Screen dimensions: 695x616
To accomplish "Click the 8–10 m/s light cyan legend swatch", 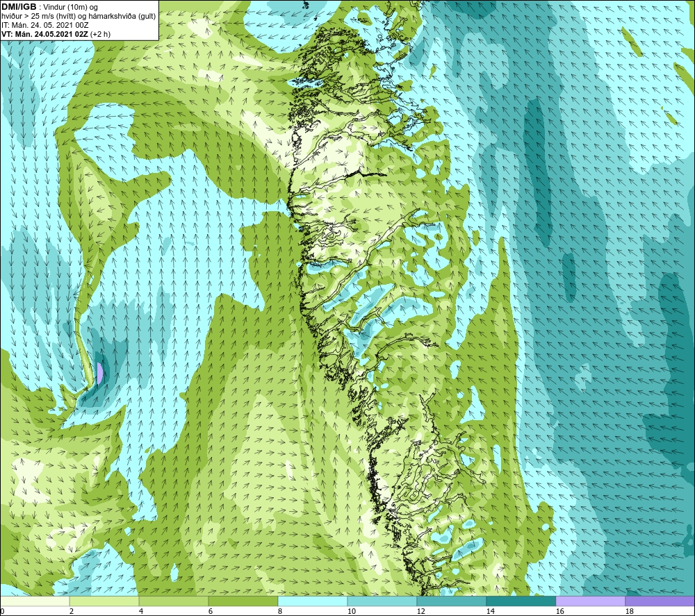I will tap(313, 601).
